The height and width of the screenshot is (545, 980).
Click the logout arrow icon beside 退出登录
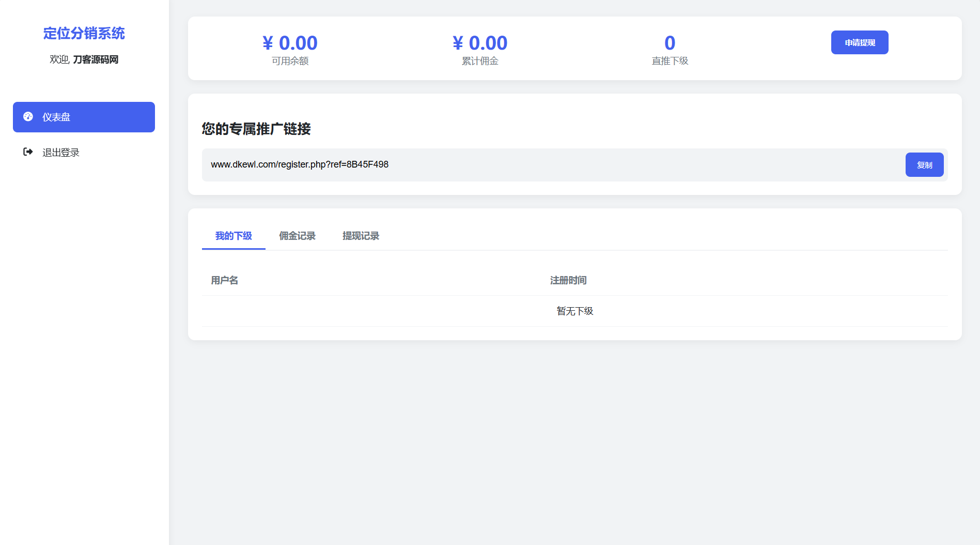pyautogui.click(x=28, y=152)
